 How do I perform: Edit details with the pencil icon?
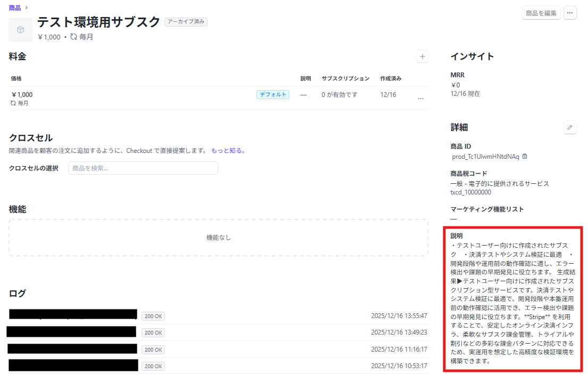[x=570, y=127]
